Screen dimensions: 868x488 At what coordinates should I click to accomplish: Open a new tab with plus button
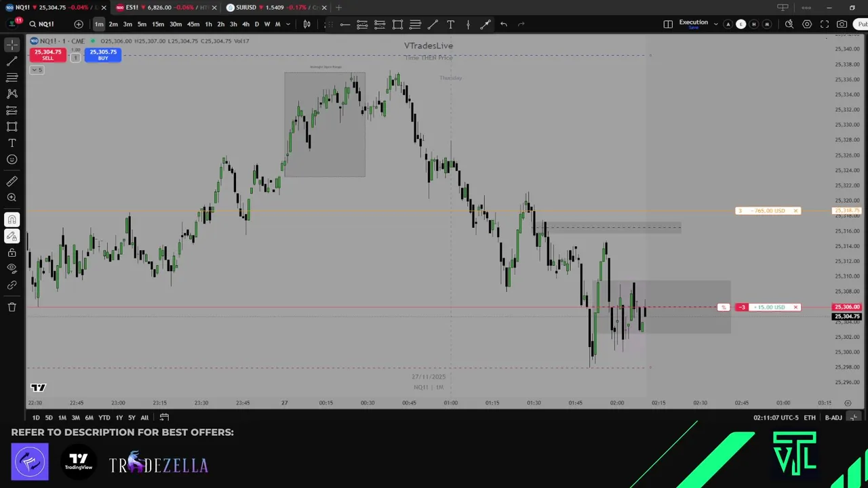[x=339, y=7]
